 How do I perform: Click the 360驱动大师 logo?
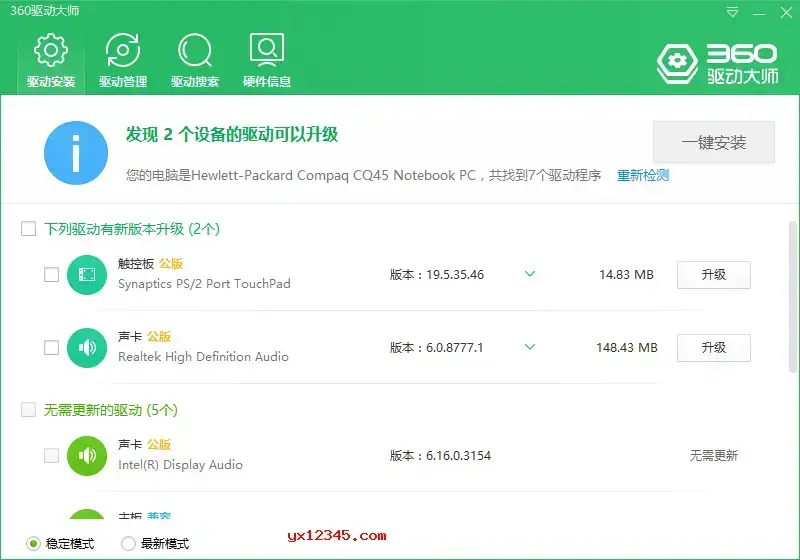[717, 64]
